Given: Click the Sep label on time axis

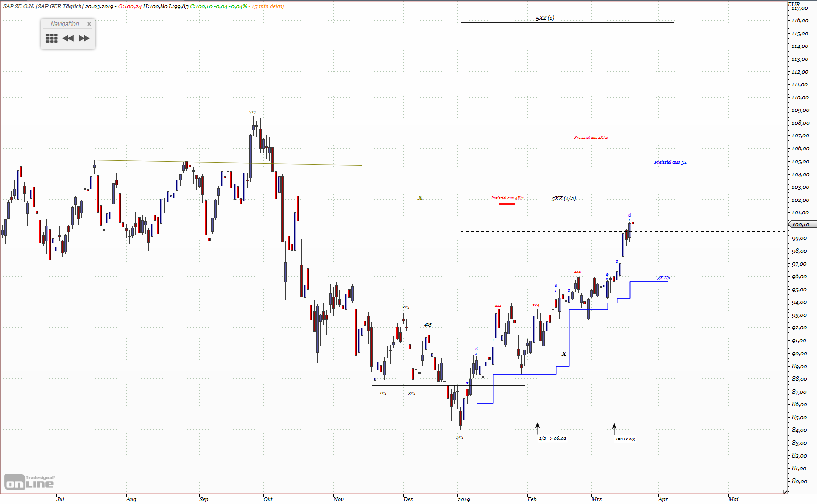Looking at the screenshot, I should point(204,499).
